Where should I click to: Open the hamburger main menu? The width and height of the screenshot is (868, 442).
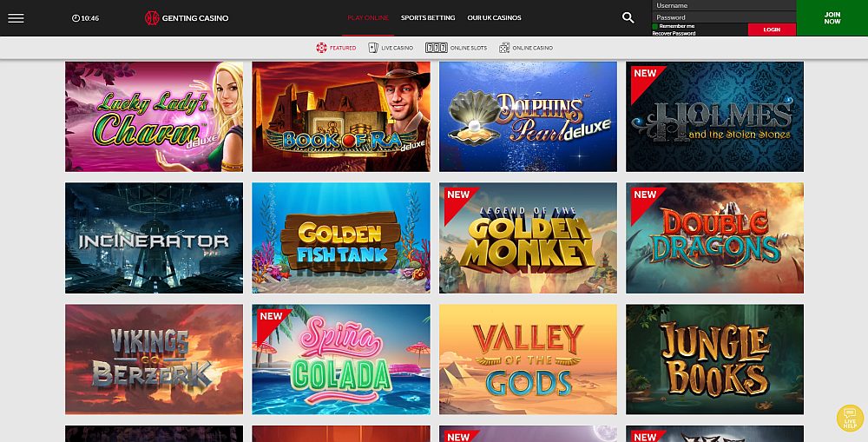click(x=16, y=18)
